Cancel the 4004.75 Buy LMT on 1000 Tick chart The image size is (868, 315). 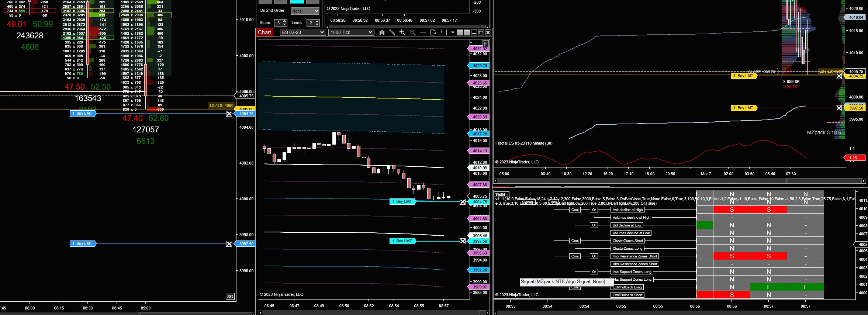point(463,202)
